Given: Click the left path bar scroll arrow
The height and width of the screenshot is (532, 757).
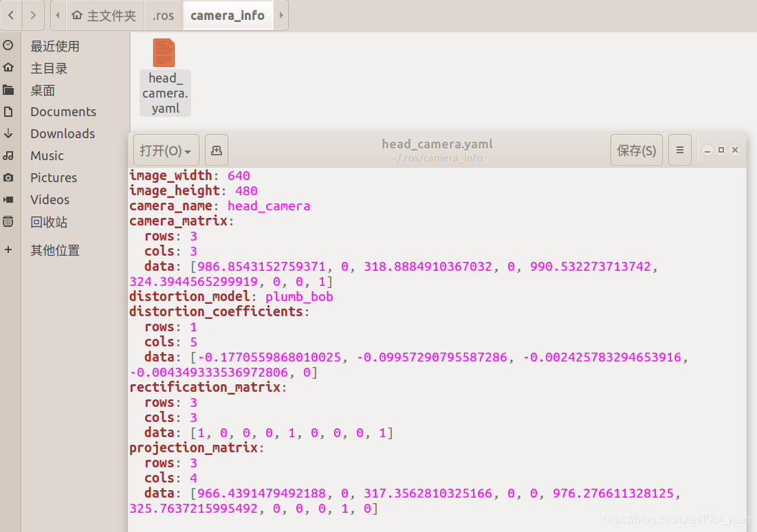Looking at the screenshot, I should point(58,15).
